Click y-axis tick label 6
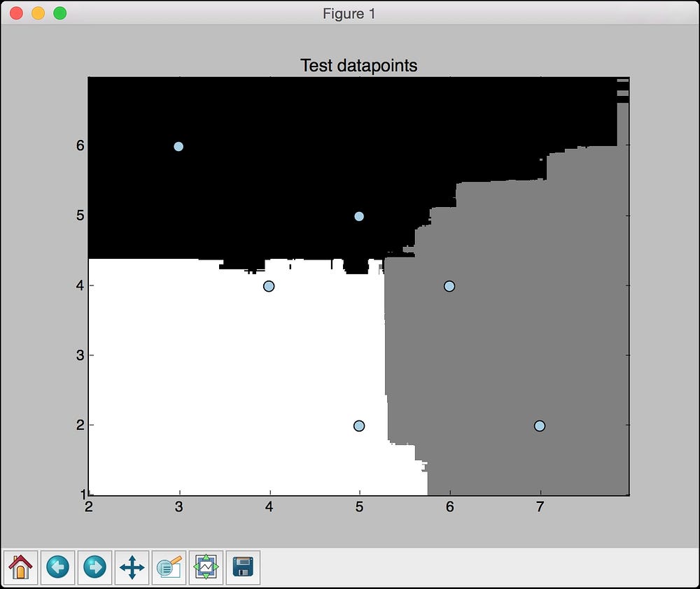The width and height of the screenshot is (700, 589). (80, 146)
